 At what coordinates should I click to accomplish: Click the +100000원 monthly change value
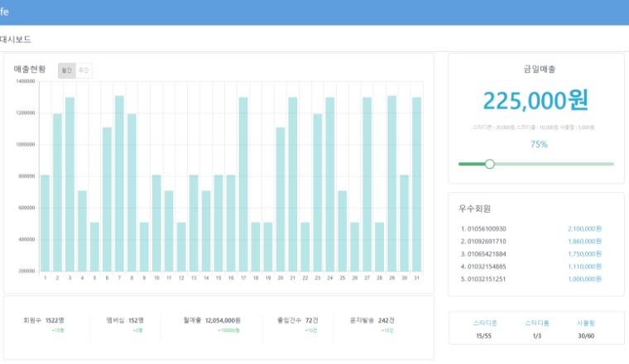[228, 331]
